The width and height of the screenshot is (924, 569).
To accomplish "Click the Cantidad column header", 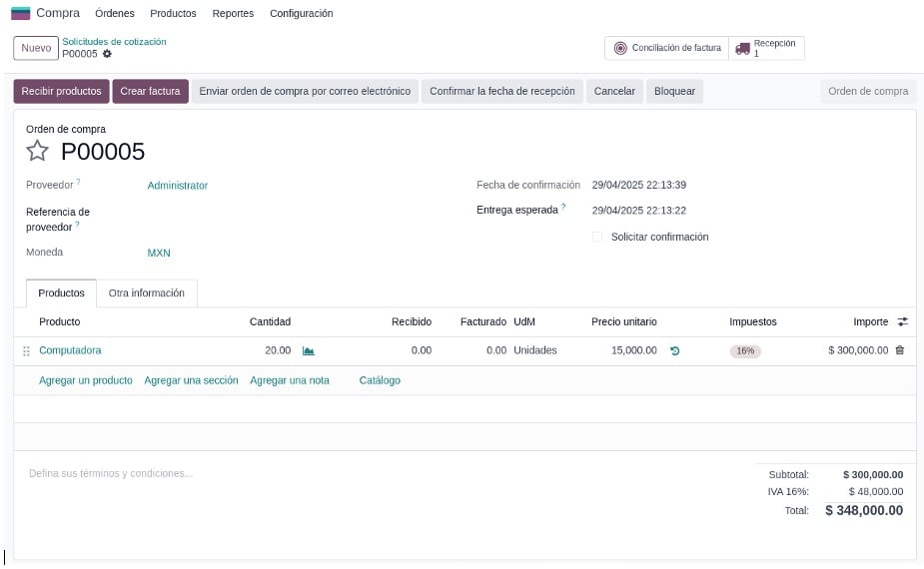I will [270, 321].
